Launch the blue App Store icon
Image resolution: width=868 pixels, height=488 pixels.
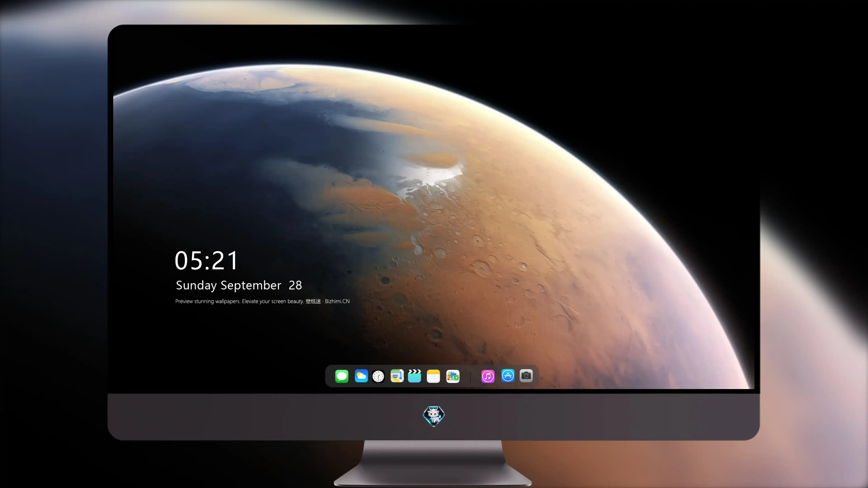[x=508, y=375]
